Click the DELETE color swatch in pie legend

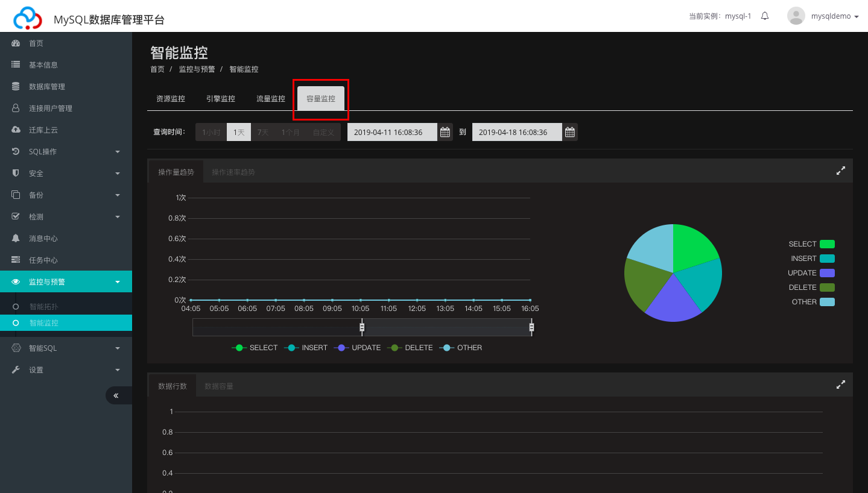click(x=827, y=287)
